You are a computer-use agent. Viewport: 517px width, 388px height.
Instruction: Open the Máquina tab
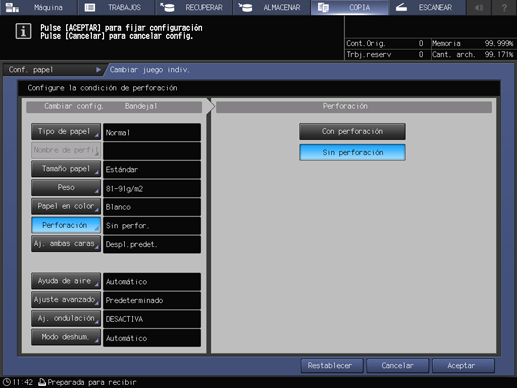(39, 7)
